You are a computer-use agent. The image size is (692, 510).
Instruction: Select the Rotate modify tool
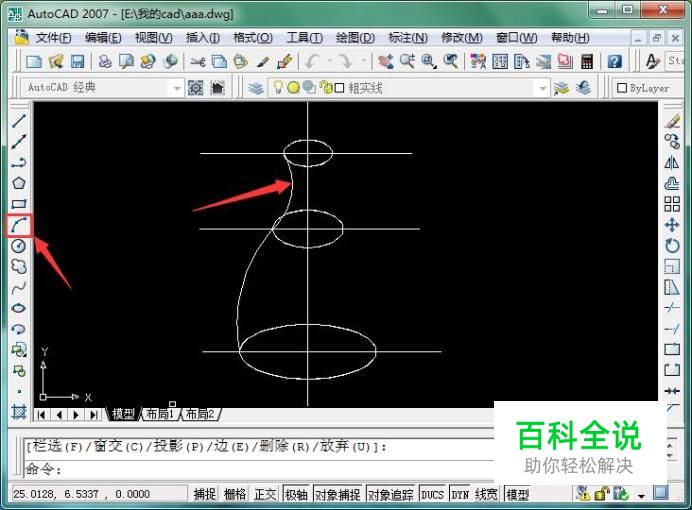[x=672, y=246]
